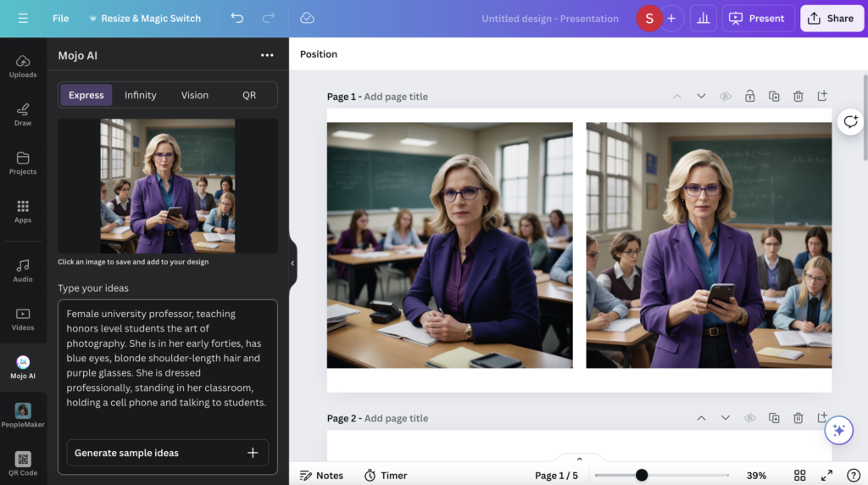
Task: Open the comment bubble icon
Action: (x=850, y=122)
